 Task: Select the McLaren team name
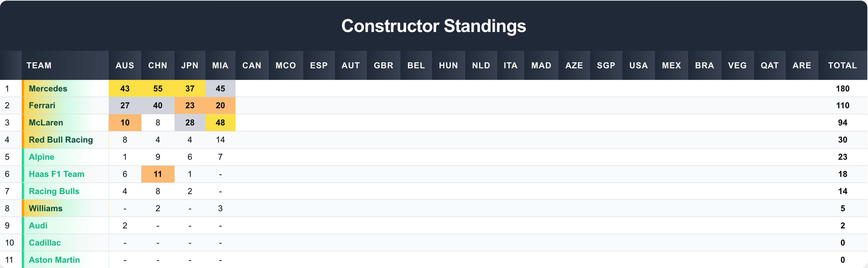tap(46, 122)
